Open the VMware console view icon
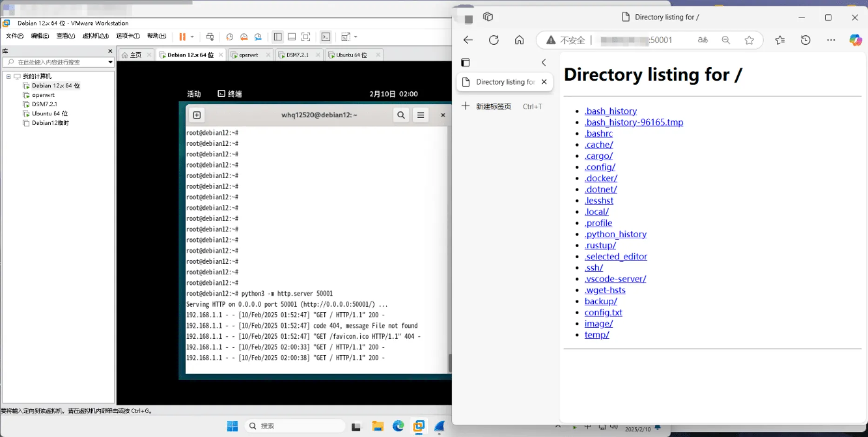 (326, 37)
